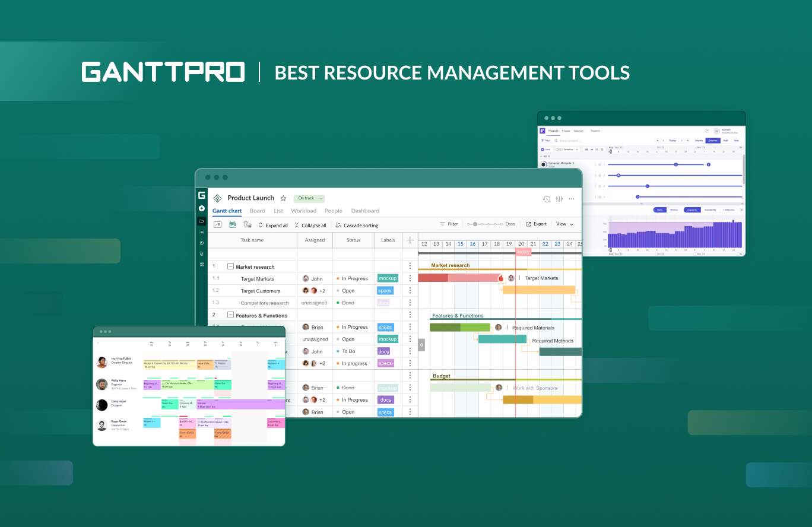Open row menu for Target Markets task
Viewport: 812px width, 527px height.
point(410,278)
